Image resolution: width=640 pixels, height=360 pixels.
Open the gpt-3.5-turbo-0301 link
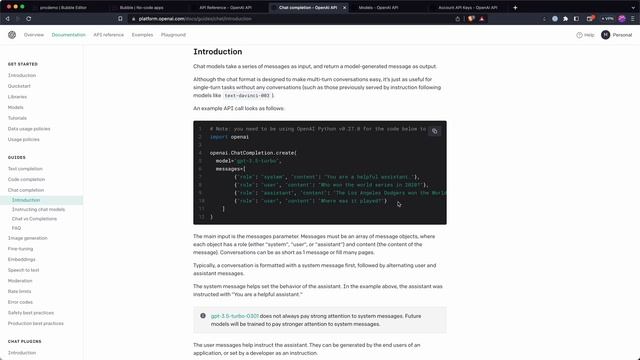tap(235, 316)
